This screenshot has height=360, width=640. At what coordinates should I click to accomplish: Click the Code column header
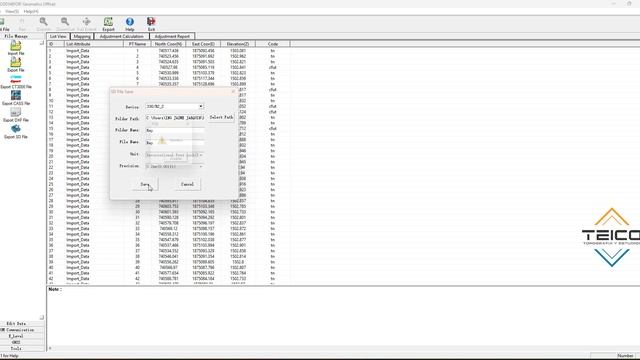(x=273, y=44)
